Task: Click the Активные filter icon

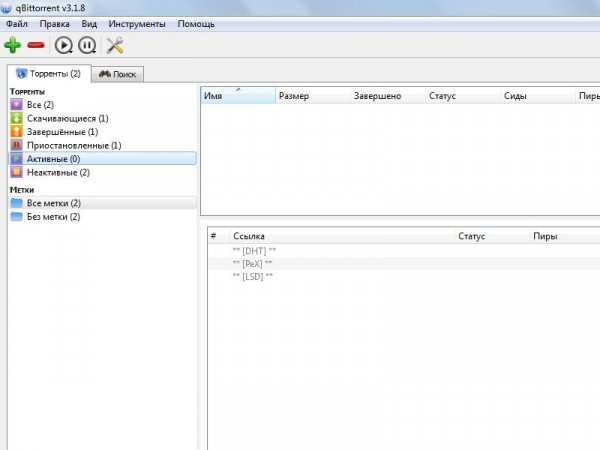Action: [16, 158]
